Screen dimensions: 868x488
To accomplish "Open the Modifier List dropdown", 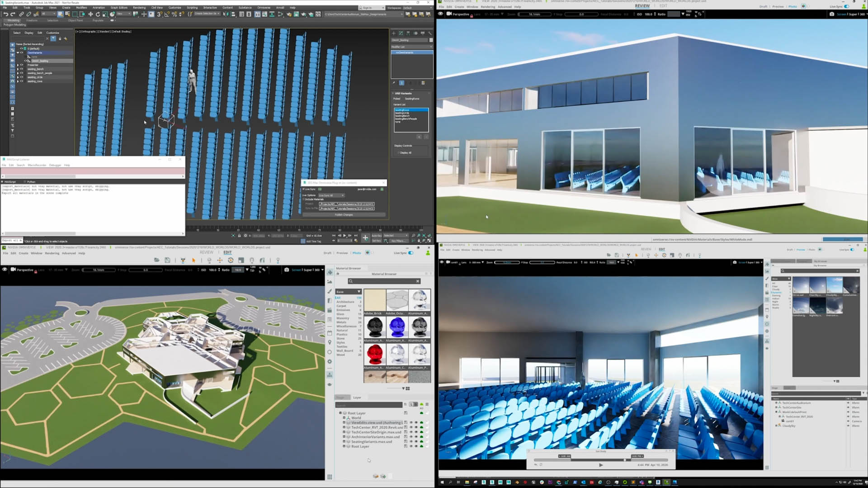I will [x=411, y=47].
